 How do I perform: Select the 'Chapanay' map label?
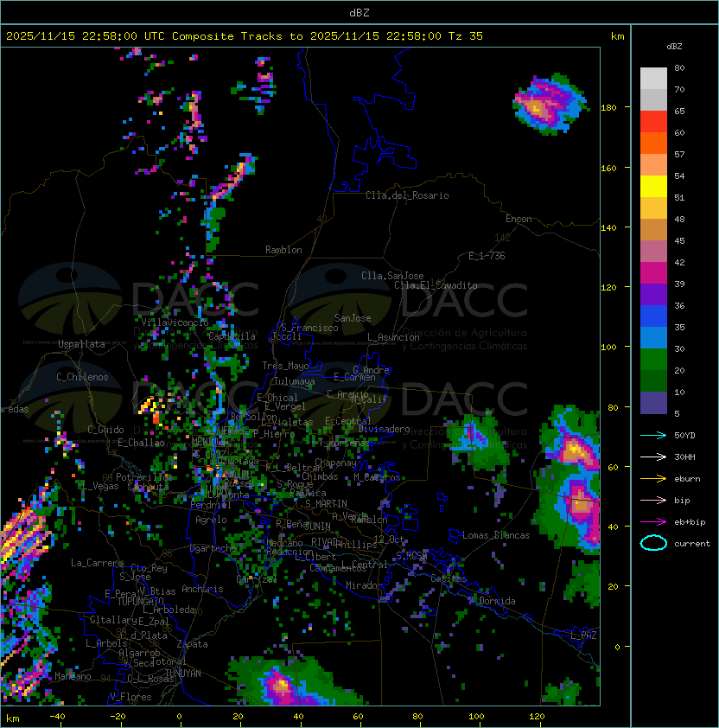tap(335, 463)
